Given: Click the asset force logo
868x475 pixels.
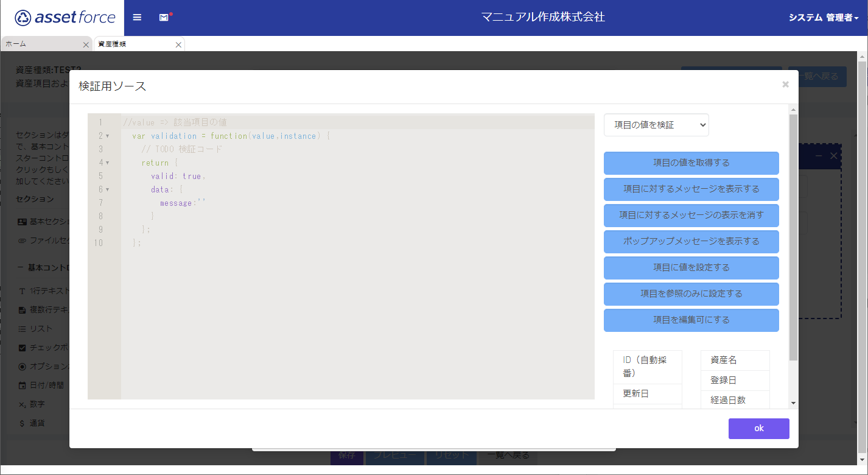Looking at the screenshot, I should [x=65, y=18].
